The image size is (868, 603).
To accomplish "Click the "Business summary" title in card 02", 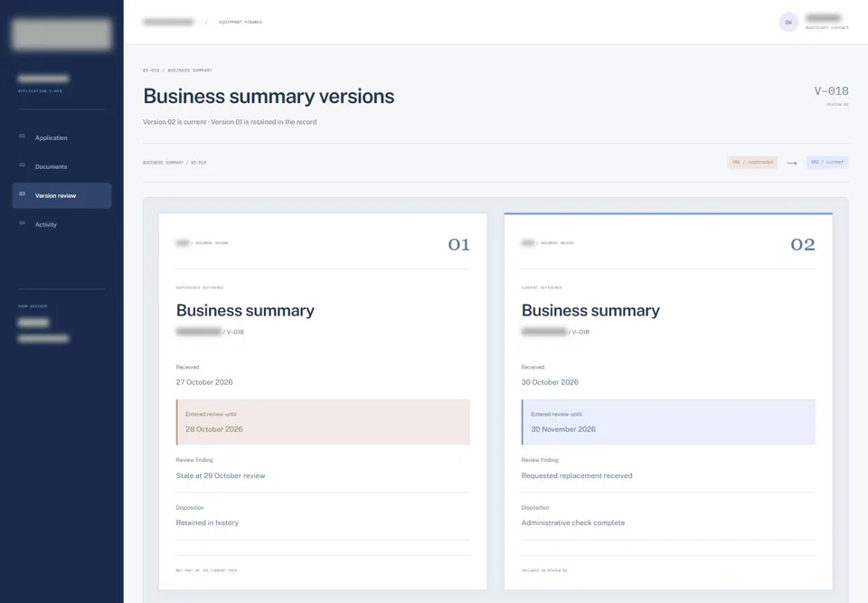I will click(590, 311).
